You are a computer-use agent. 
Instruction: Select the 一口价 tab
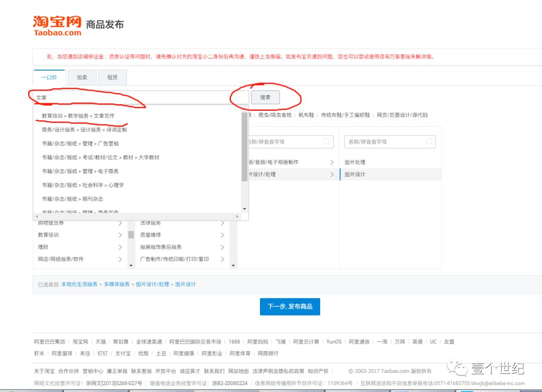tap(50, 78)
